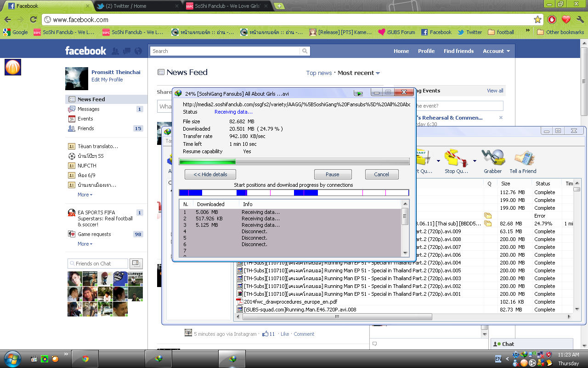Viewport: 588px width, 368px height.
Task: Open the Windows Start menu
Action: [x=12, y=358]
